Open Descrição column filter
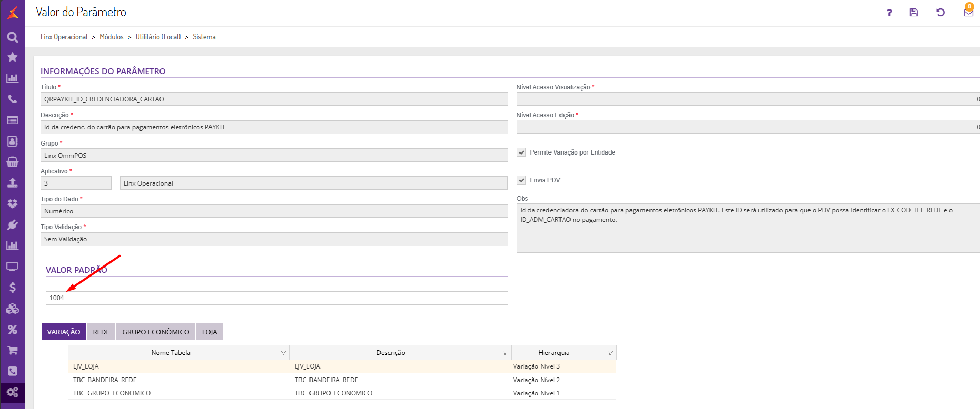Viewport: 980px width, 409px height. pyautogui.click(x=505, y=353)
